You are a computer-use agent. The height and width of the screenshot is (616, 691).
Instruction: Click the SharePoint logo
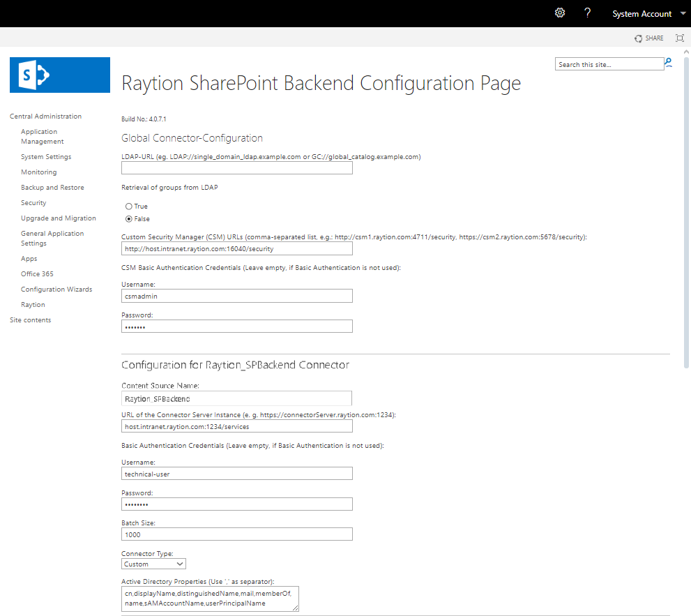(60, 75)
